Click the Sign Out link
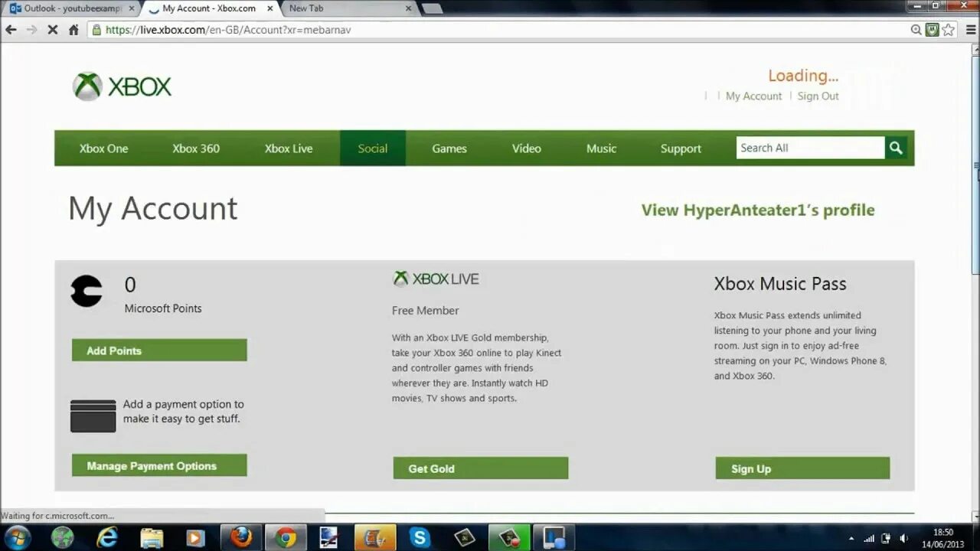The image size is (980, 551). (818, 96)
